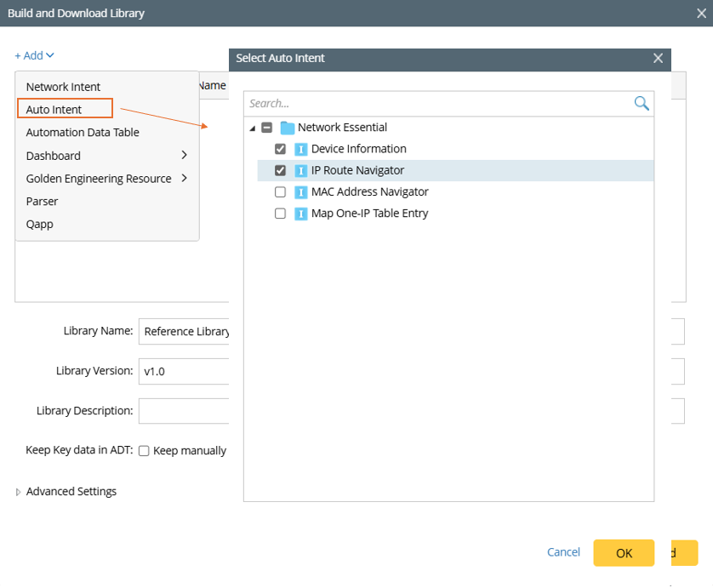Viewport: 713px width, 588px height.
Task: Uncheck the Device Information checkbox
Action: pos(280,149)
